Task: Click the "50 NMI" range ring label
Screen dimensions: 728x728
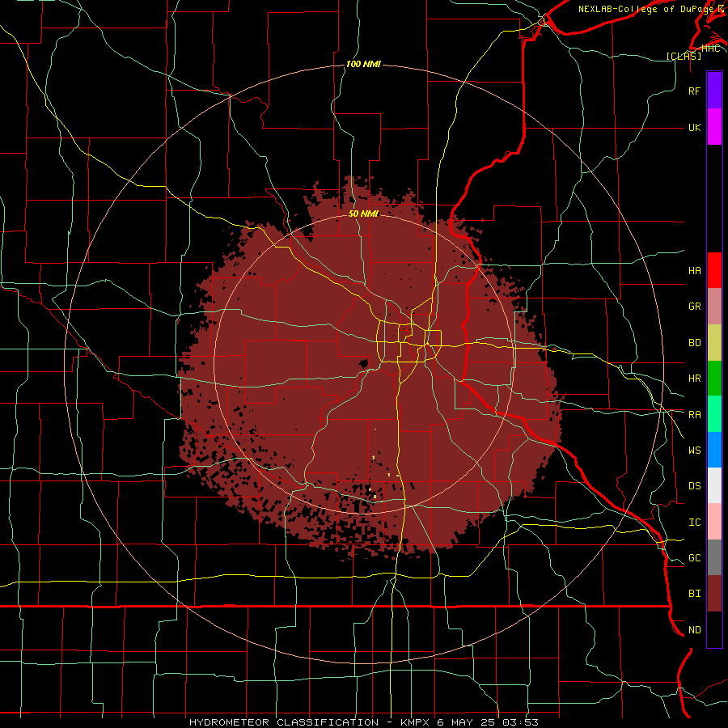Action: [x=363, y=214]
